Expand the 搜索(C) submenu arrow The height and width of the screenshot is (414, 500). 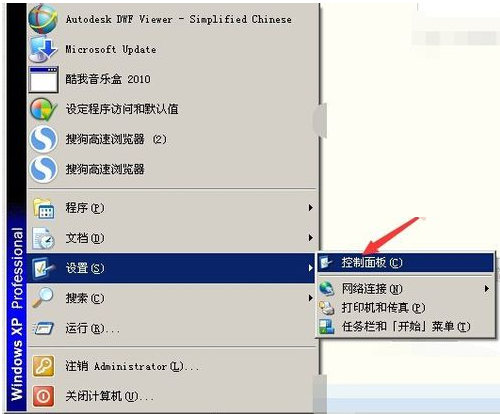(x=310, y=298)
